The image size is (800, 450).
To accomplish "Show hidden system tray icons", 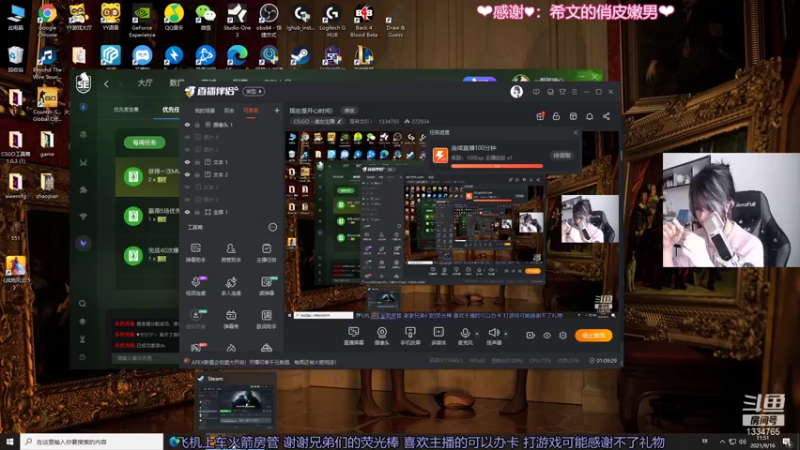I will [722, 441].
